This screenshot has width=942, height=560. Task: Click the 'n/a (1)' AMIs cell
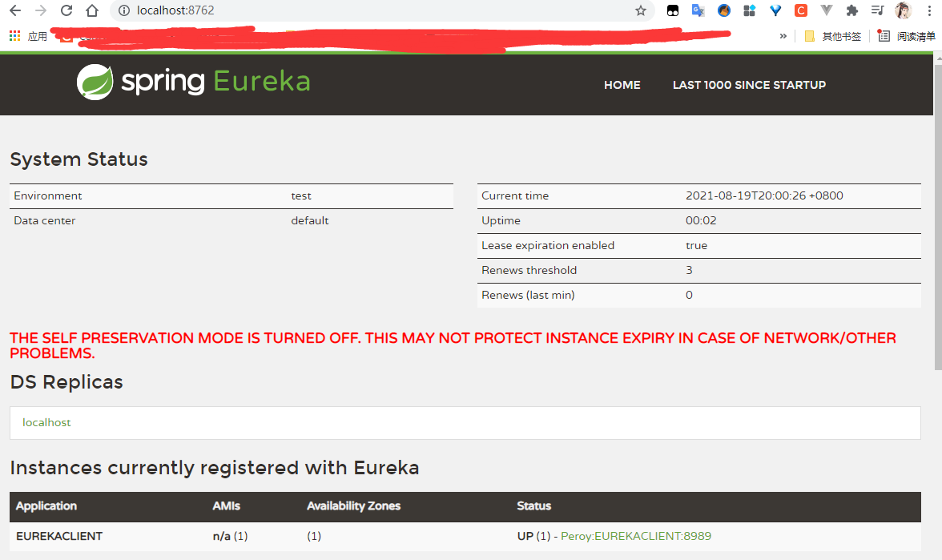(230, 536)
